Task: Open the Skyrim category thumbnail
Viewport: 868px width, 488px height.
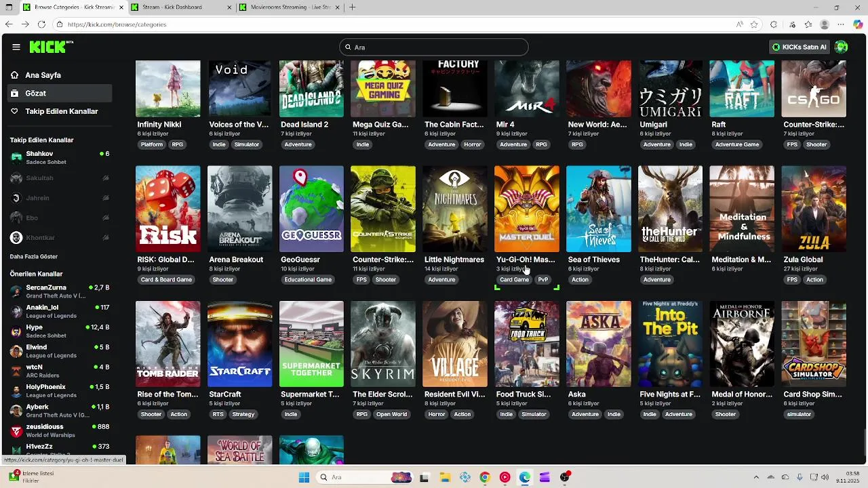Action: (383, 344)
